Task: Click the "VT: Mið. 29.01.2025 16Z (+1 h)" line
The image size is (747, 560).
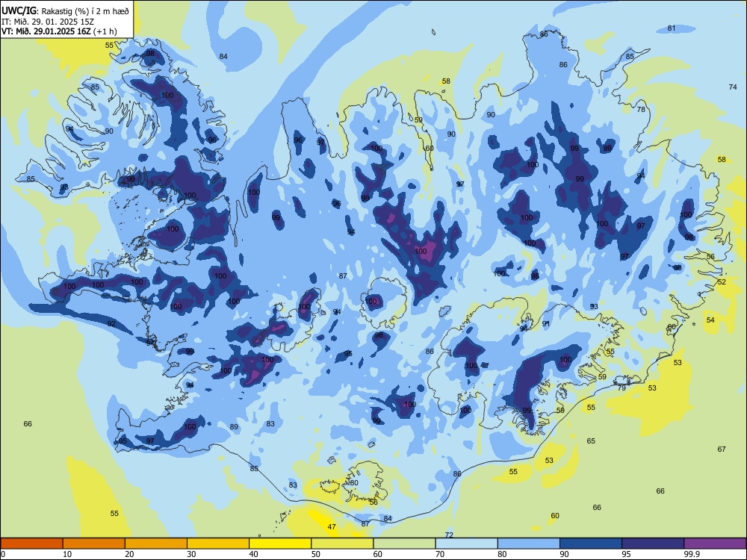Action: click(x=59, y=31)
